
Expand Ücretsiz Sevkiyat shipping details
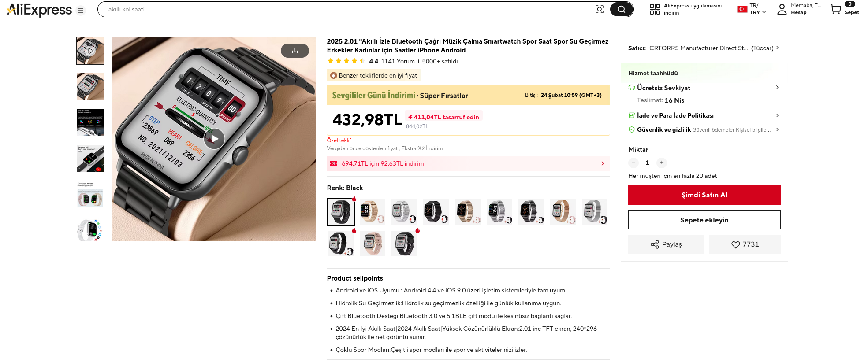777,88
